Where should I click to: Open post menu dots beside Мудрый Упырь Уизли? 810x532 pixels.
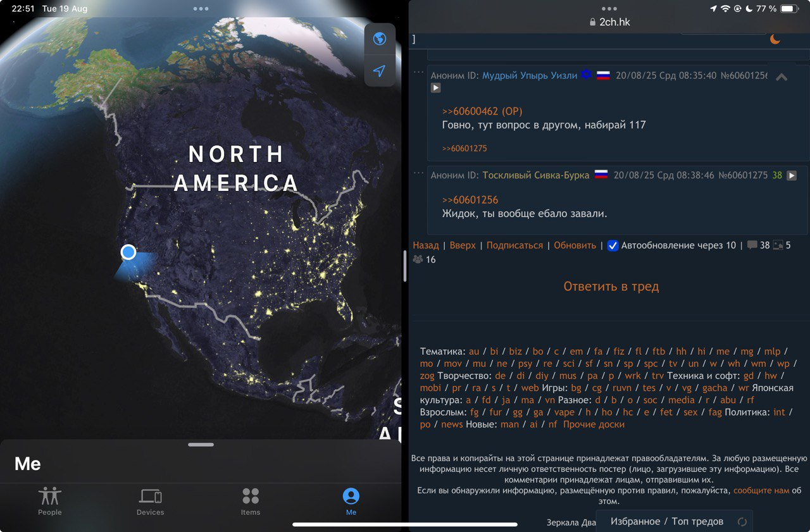tap(418, 73)
